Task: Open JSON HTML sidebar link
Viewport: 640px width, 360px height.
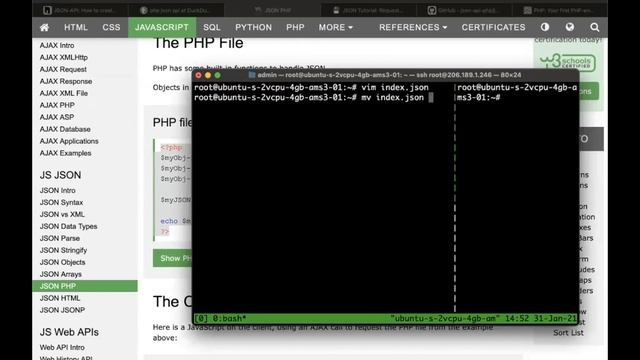Action: (x=60, y=298)
